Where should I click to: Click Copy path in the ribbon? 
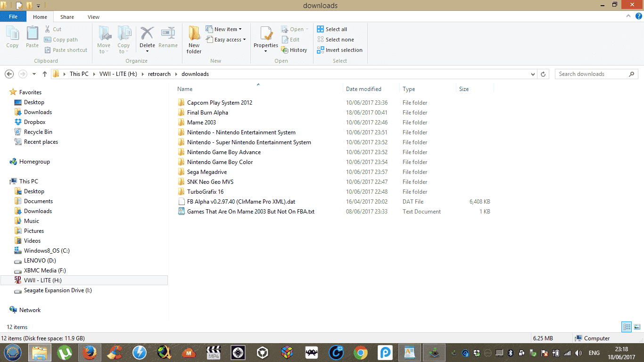(x=61, y=40)
